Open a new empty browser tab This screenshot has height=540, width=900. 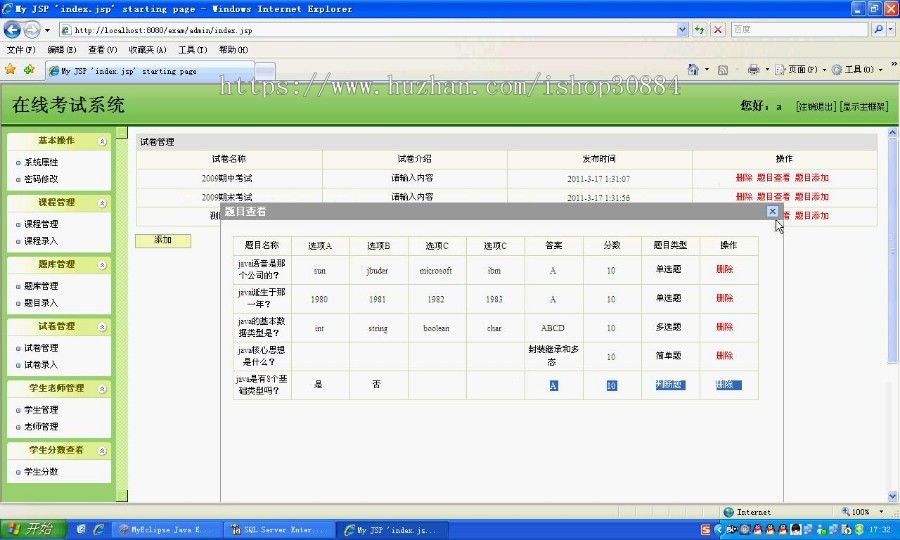(x=265, y=71)
